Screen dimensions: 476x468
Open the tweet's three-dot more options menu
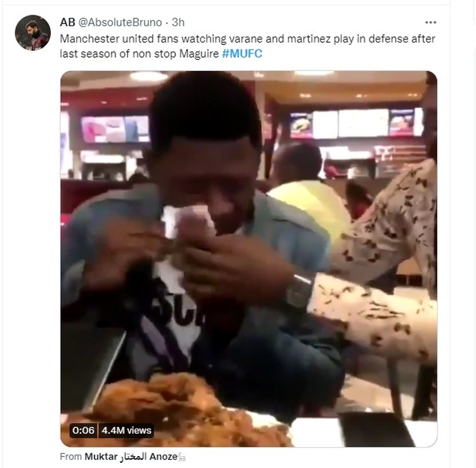[x=431, y=22]
